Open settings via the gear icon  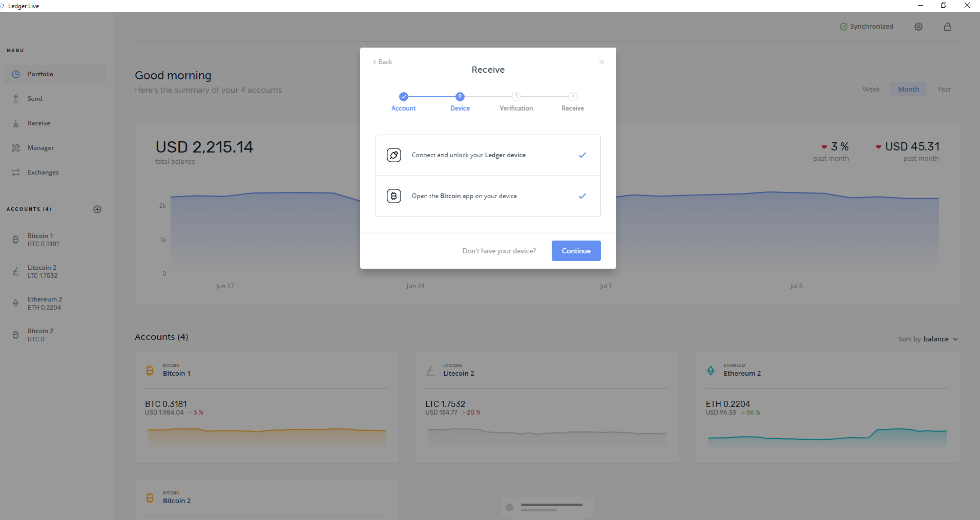pos(919,27)
